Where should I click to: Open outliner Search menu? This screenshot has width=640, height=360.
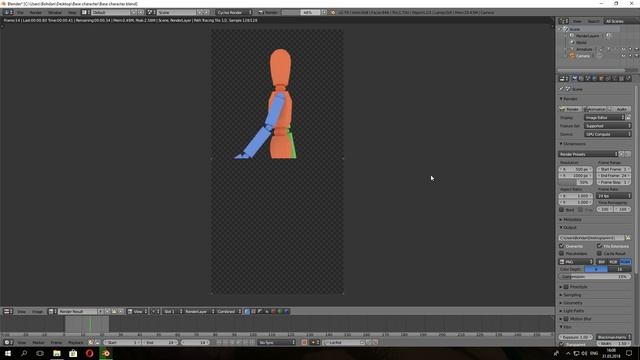(593, 21)
